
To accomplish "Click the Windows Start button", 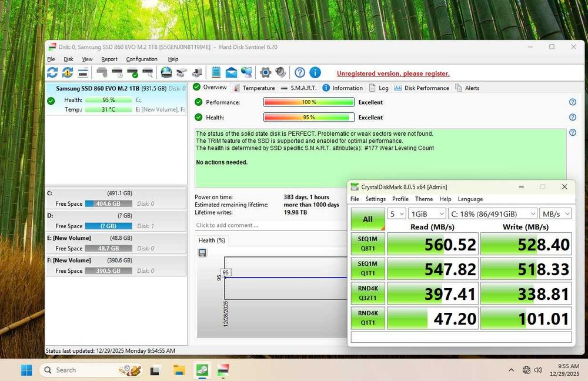I will [x=26, y=370].
